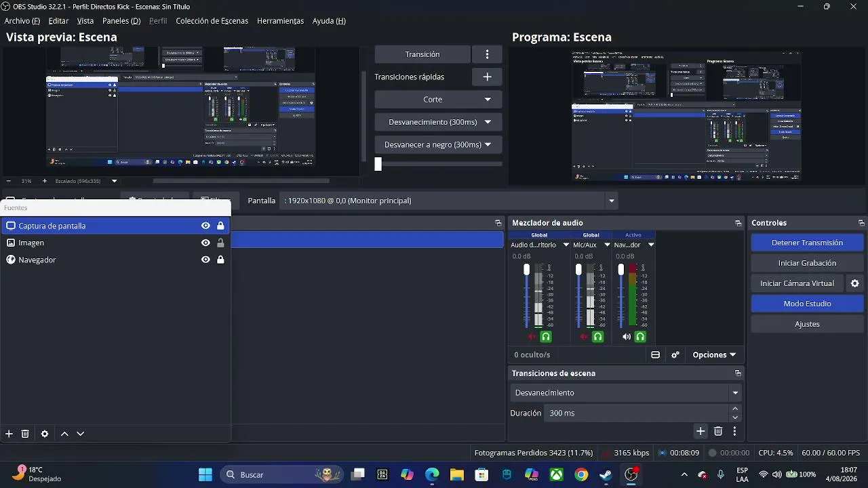Hide the Imagen source
Image resolution: width=868 pixels, height=488 pixels.
(x=205, y=243)
